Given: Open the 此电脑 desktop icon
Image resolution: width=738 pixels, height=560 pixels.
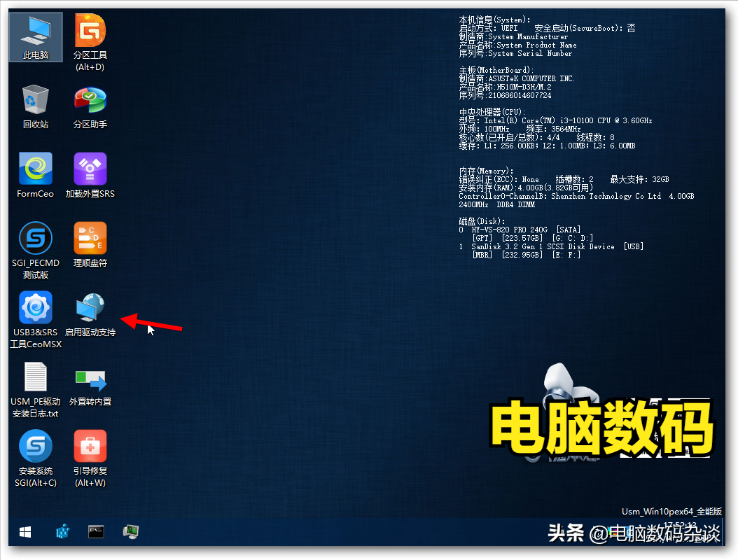Looking at the screenshot, I should [x=36, y=37].
